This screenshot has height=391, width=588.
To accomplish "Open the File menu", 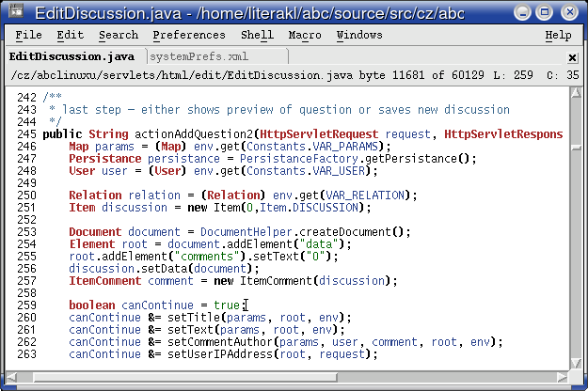I will point(28,35).
